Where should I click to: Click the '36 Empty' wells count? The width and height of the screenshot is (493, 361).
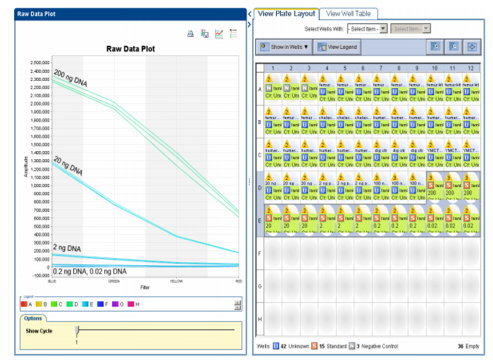(468, 346)
